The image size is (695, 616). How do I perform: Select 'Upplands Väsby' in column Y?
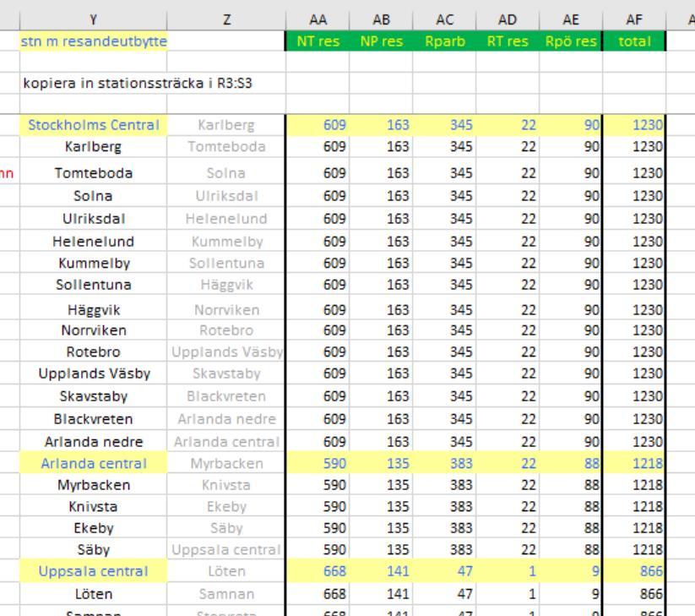93,373
